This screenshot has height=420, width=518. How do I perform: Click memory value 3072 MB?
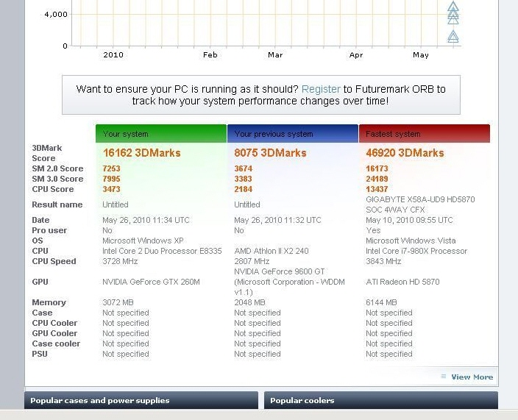click(x=118, y=302)
